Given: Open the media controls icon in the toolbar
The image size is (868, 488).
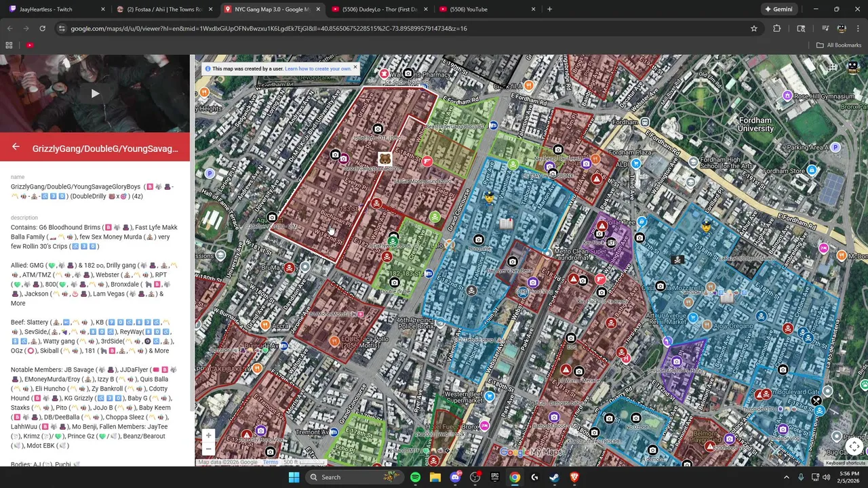Looking at the screenshot, I should [x=825, y=28].
